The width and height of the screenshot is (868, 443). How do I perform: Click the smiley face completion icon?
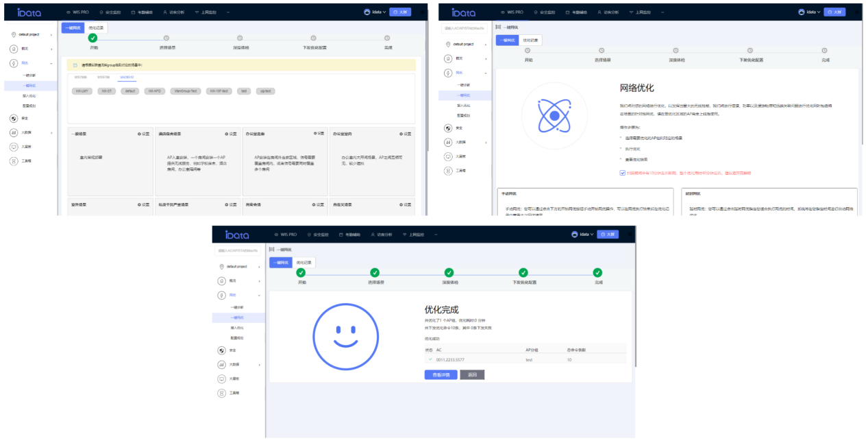point(346,336)
